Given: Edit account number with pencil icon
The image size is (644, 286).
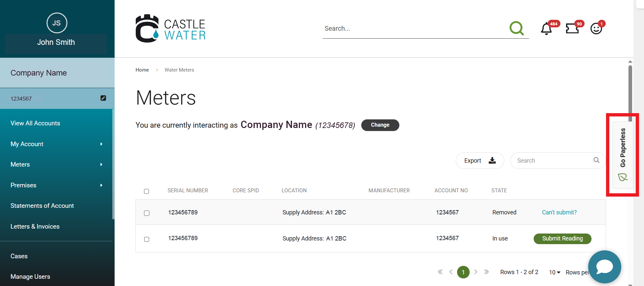Looking at the screenshot, I should (x=103, y=98).
